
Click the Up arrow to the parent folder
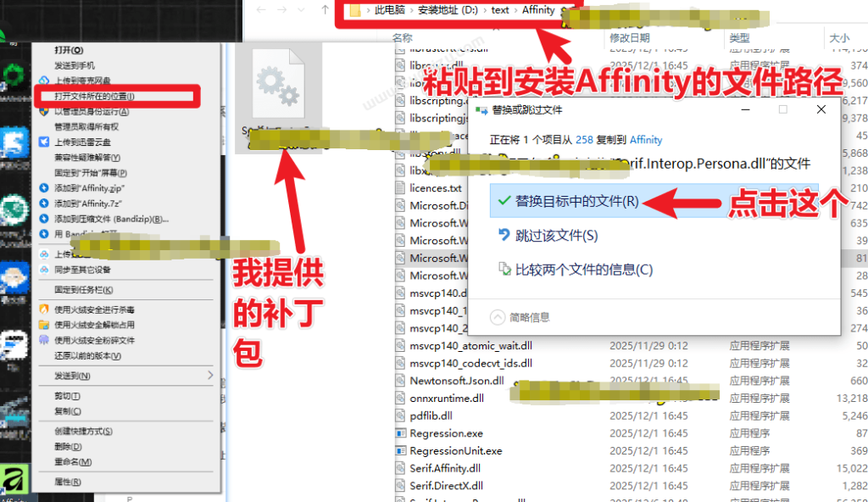pos(323,11)
